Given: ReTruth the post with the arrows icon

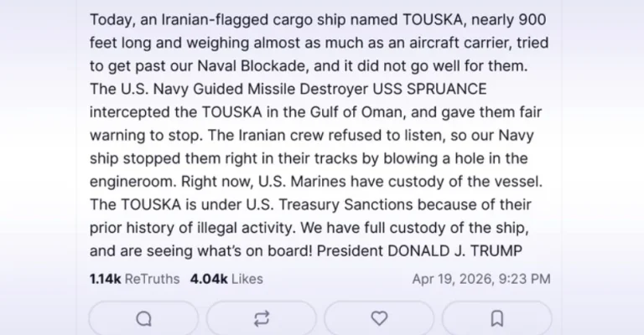Looking at the screenshot, I should [x=262, y=318].
